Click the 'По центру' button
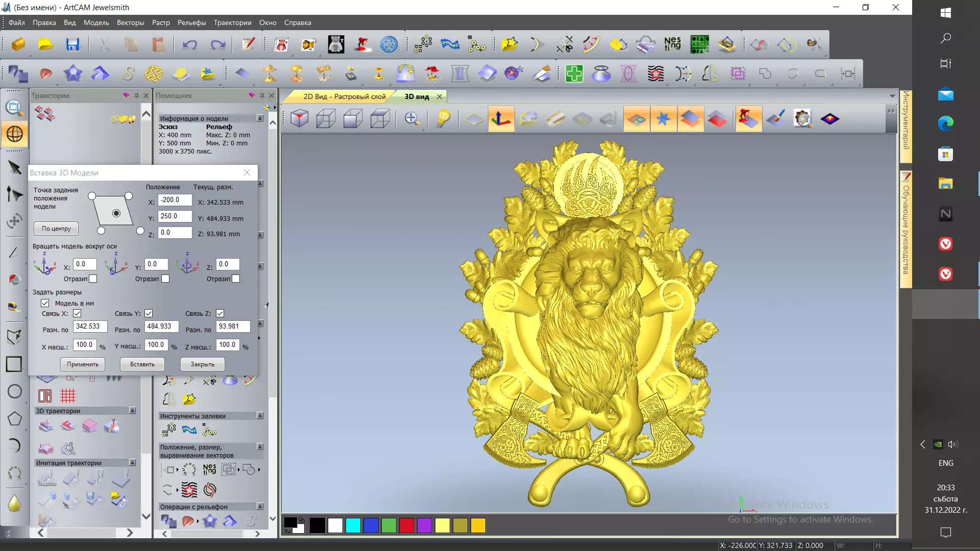Image resolution: width=980 pixels, height=551 pixels. [x=56, y=229]
